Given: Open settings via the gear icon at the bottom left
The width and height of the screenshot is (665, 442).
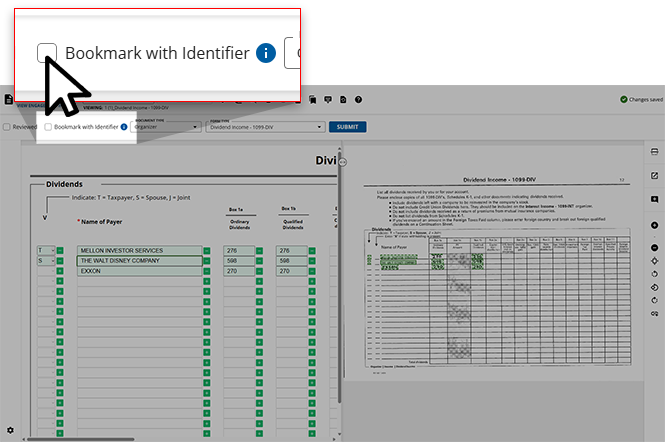Looking at the screenshot, I should (10, 430).
